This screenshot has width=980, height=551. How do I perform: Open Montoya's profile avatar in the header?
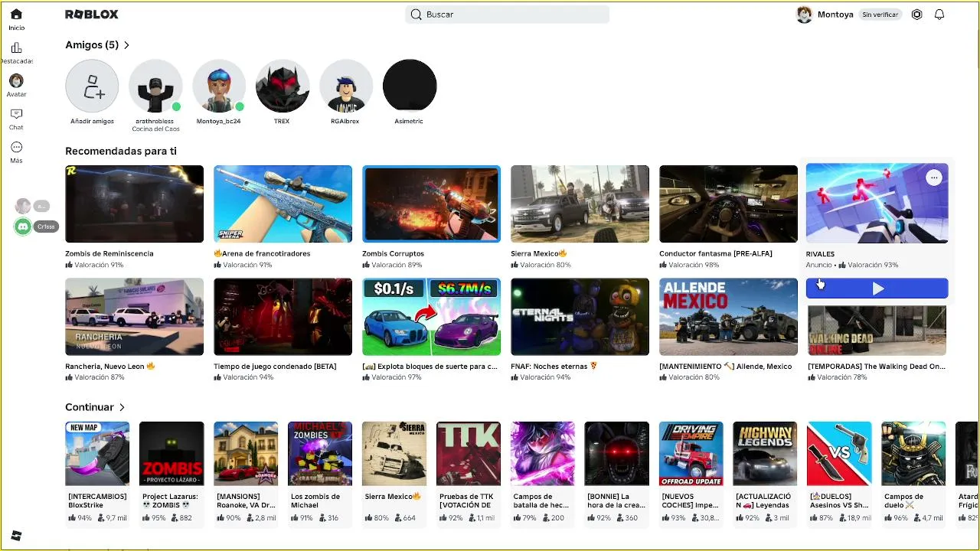click(804, 15)
